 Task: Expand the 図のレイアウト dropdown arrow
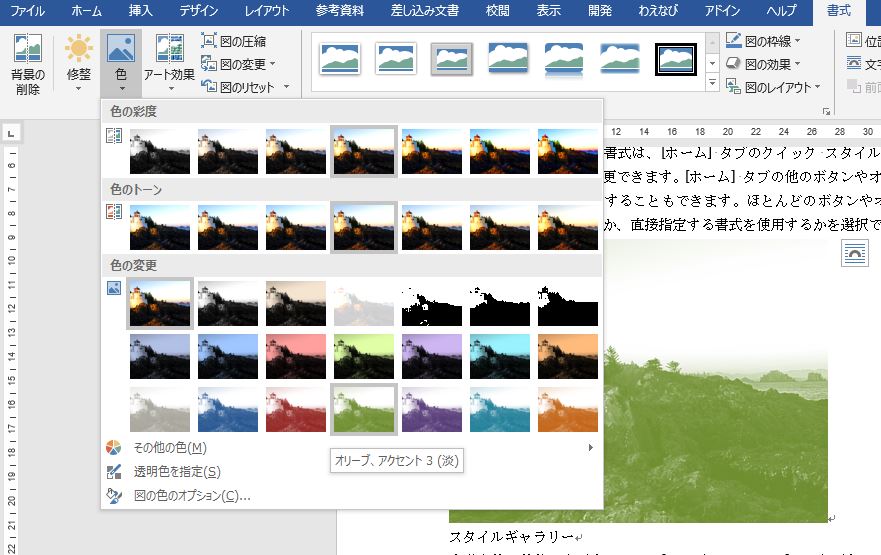818,87
